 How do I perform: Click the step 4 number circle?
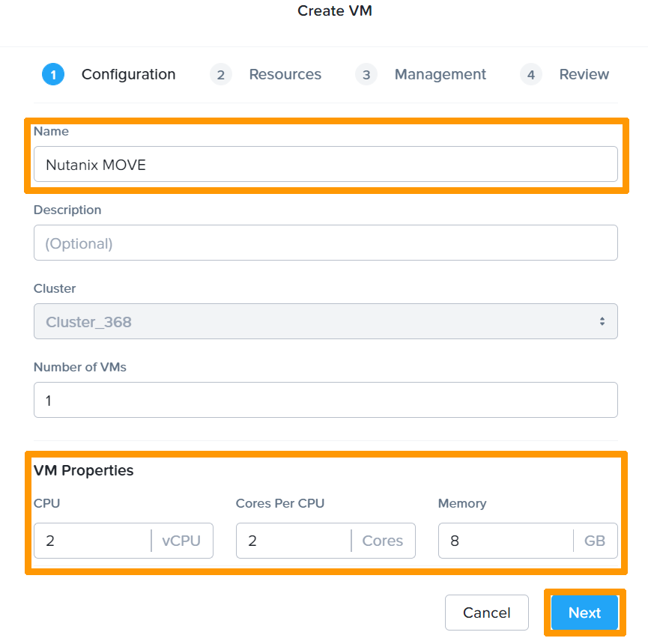pyautogui.click(x=530, y=75)
